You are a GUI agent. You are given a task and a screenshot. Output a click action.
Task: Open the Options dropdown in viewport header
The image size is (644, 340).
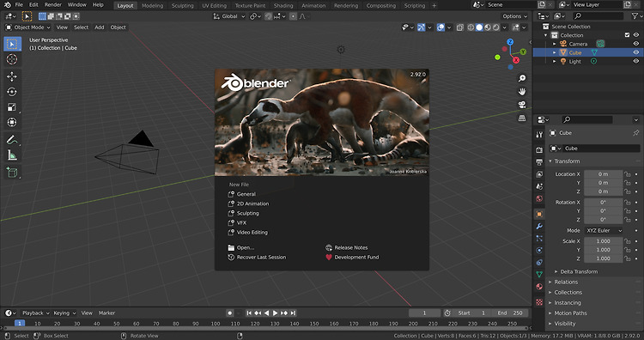click(x=515, y=16)
